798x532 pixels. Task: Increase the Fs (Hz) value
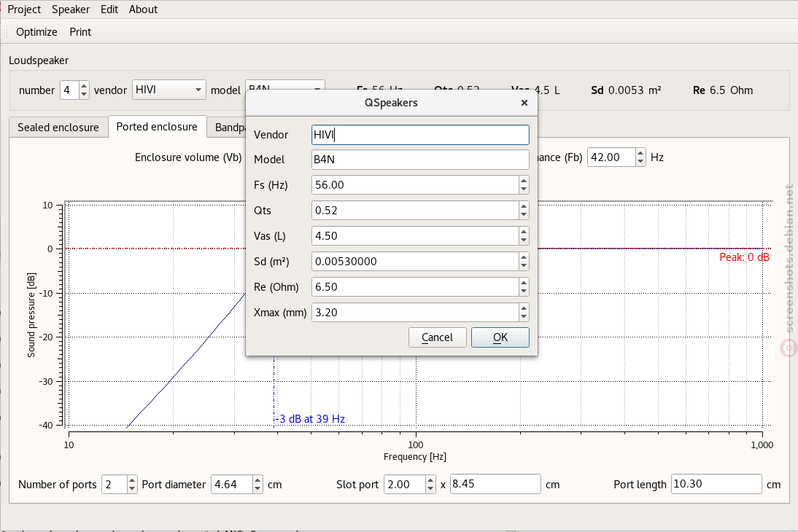tap(524, 181)
